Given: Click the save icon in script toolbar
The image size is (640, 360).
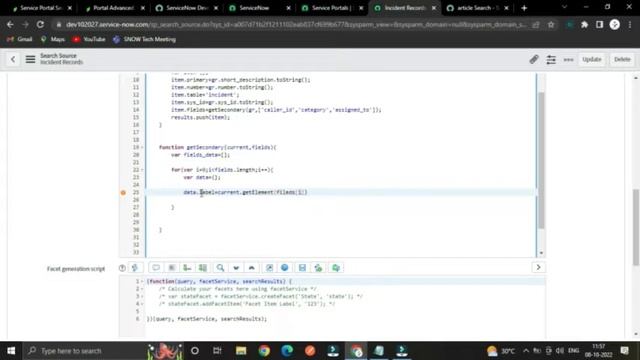Looking at the screenshot, I should (x=302, y=268).
